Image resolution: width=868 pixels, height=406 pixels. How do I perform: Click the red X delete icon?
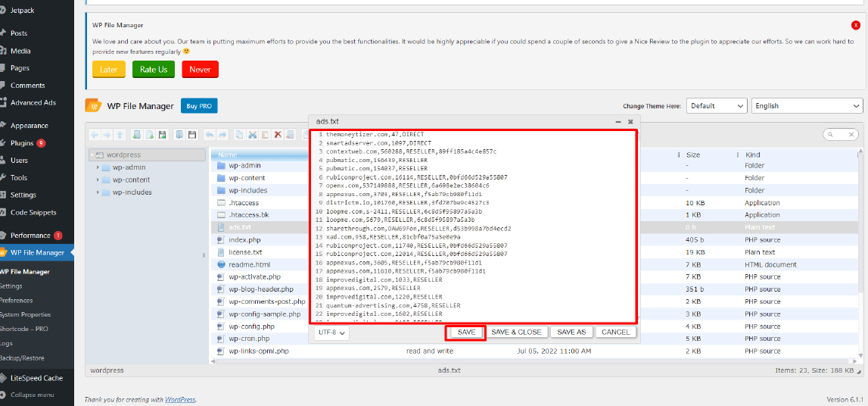[x=278, y=135]
